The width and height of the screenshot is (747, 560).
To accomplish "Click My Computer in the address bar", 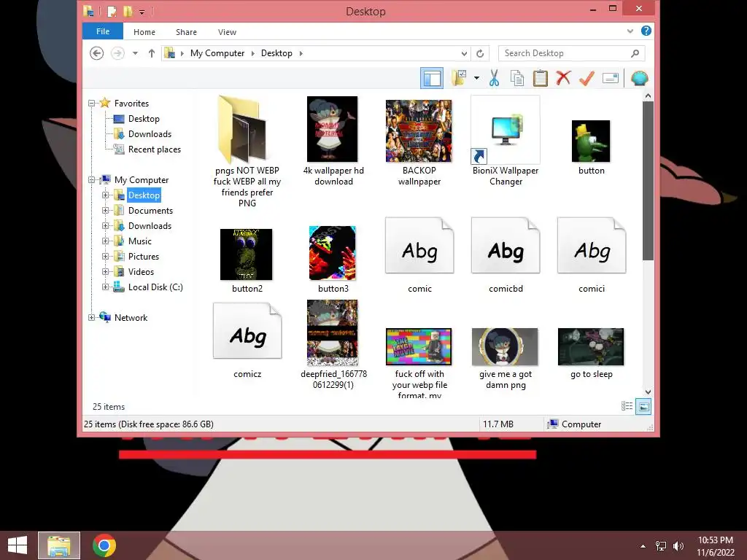I will click(217, 53).
